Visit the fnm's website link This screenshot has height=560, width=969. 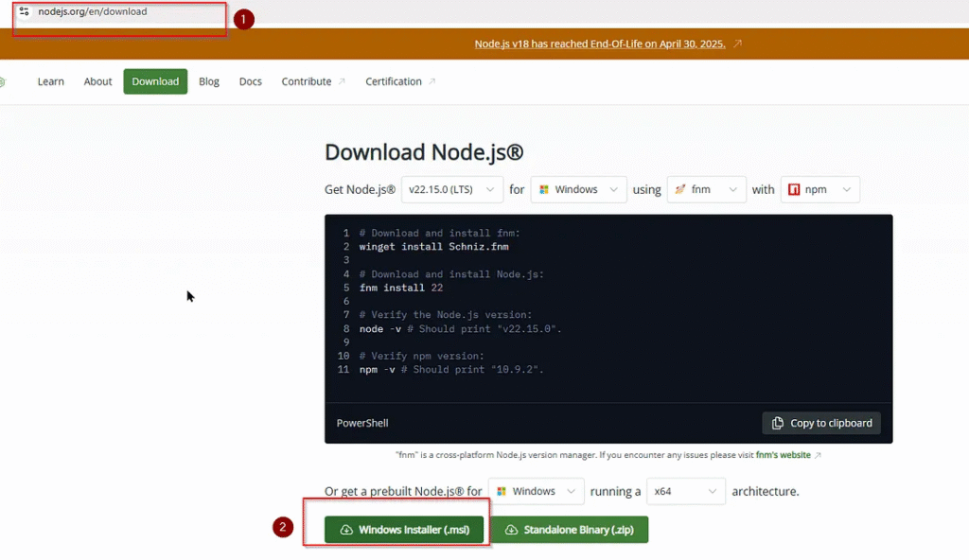(783, 455)
